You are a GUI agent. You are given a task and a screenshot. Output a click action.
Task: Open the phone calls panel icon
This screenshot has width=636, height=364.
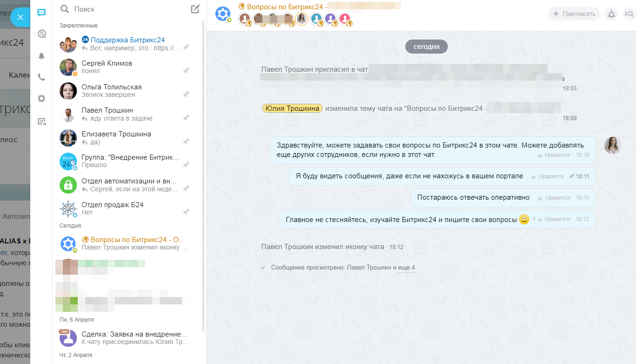pos(41,77)
